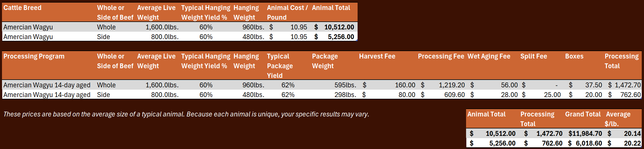Click the "Cattle Breed" header cell
Image resolution: width=644 pixels, height=149 pixels.
pos(22,8)
